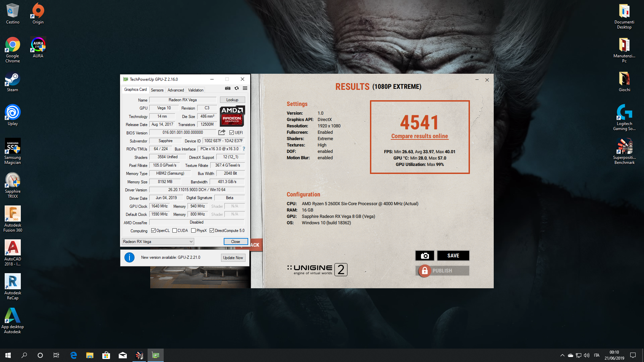Open the Mail app from taskbar
Image resolution: width=644 pixels, height=362 pixels.
(x=122, y=355)
